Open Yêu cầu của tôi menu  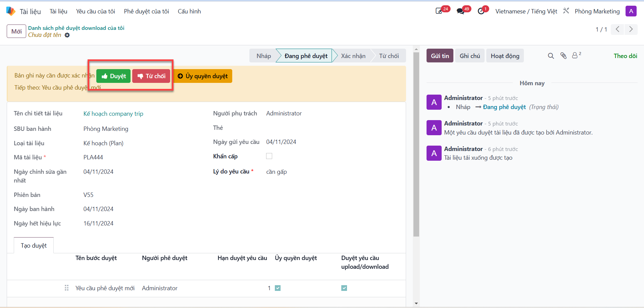click(96, 11)
